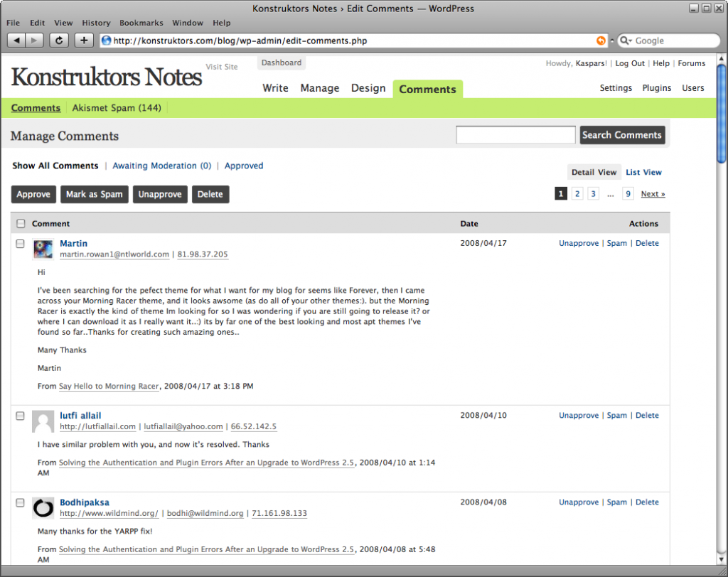The image size is (728, 577).
Task: Tick the checkbox for Martin's comment
Action: coord(21,244)
